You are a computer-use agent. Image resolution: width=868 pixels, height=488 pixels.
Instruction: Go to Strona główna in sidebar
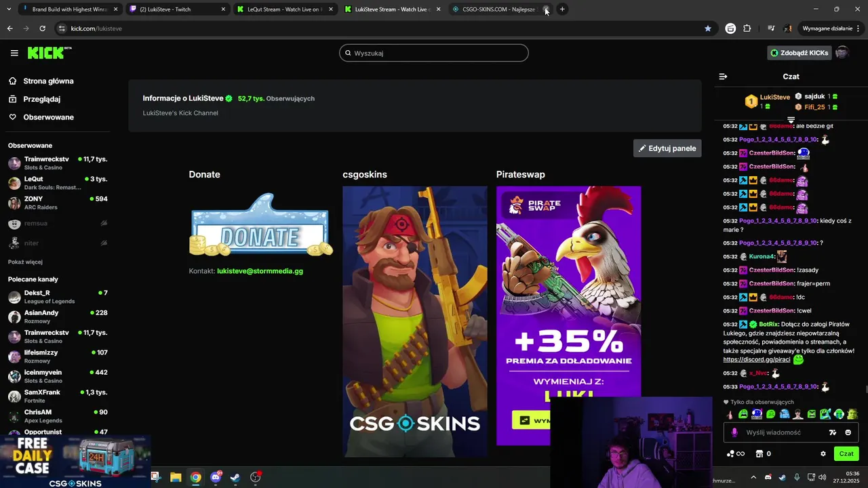(x=41, y=81)
